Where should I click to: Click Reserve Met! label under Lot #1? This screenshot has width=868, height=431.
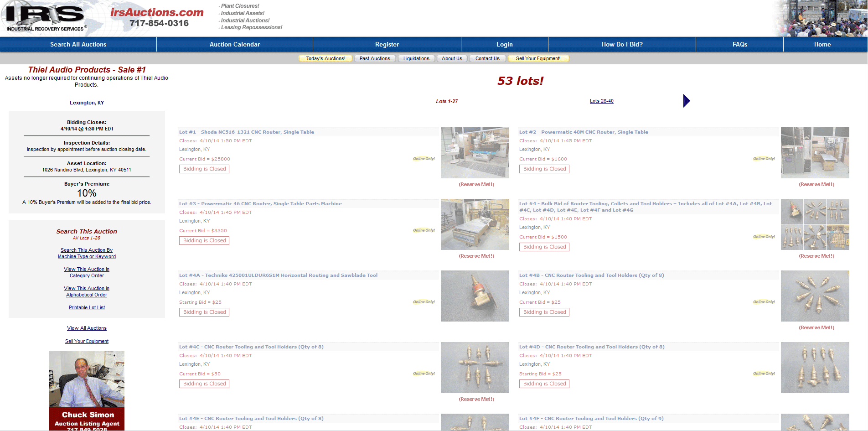[x=476, y=184]
